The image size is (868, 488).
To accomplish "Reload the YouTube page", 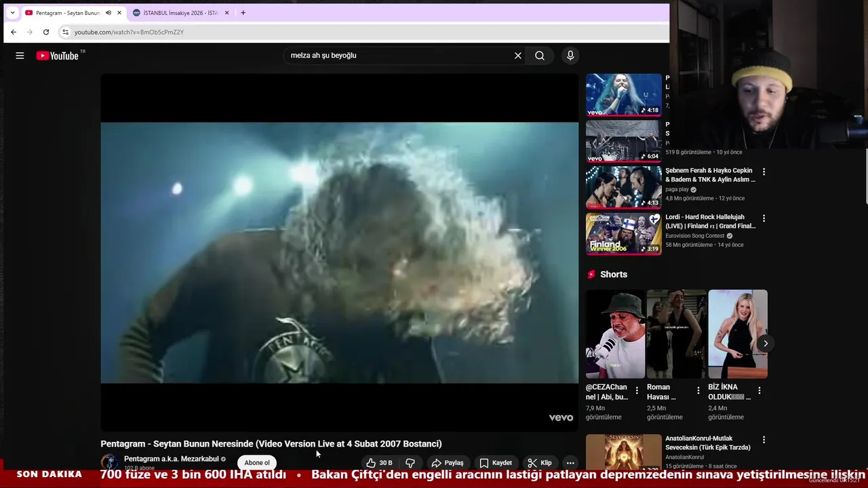I will [x=46, y=32].
